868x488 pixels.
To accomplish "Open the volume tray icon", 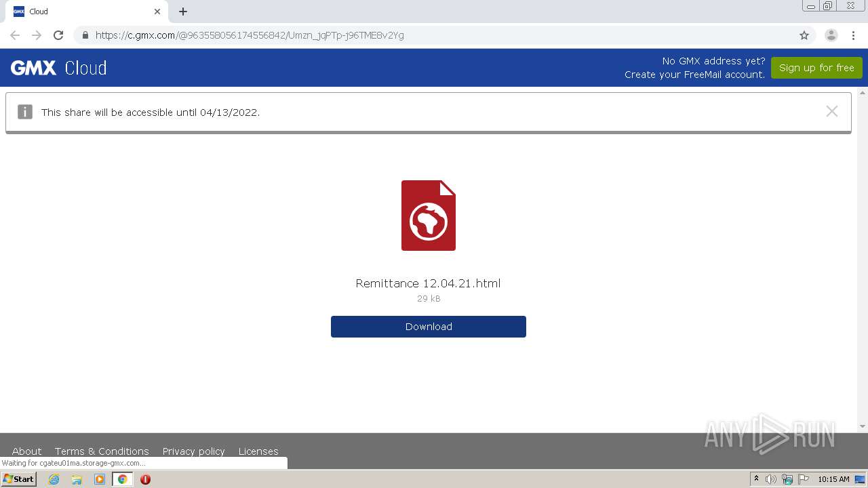I will [771, 479].
